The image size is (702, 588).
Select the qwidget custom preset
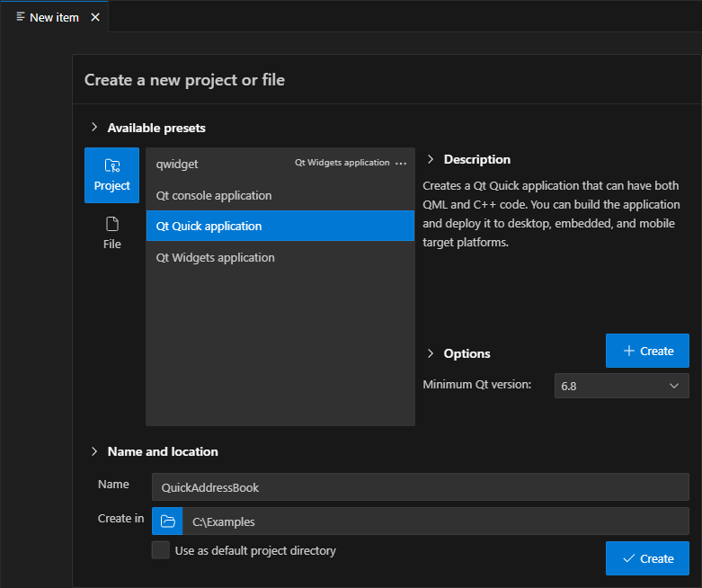[280, 164]
